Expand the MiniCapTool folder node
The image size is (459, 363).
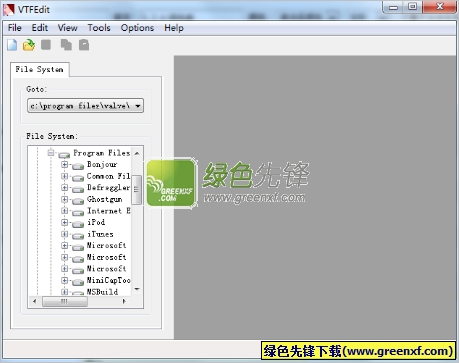[x=65, y=280]
